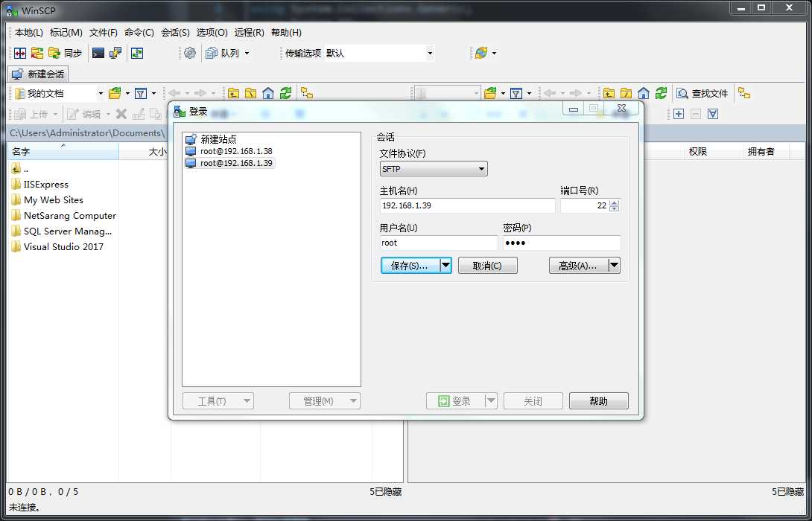The image size is (812, 521).
Task: Go to home directory in remote pane
Action: click(x=643, y=93)
